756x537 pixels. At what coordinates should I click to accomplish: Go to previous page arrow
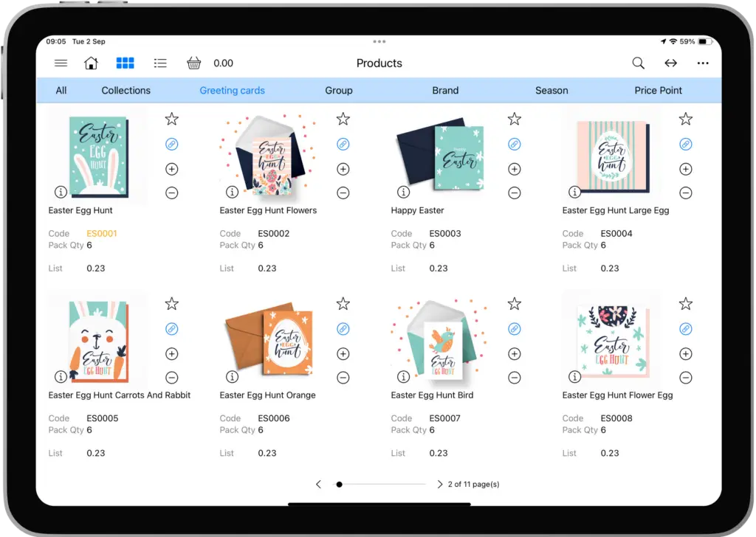pyautogui.click(x=318, y=484)
